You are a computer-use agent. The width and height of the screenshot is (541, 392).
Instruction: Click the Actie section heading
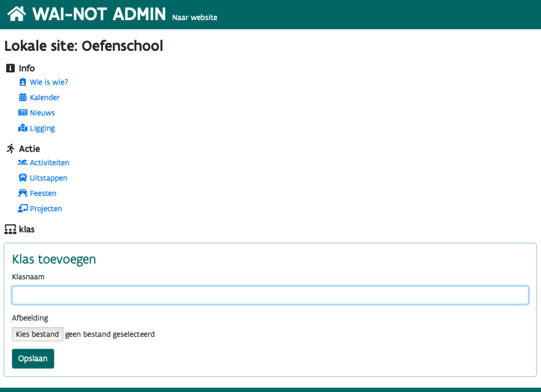click(x=30, y=149)
